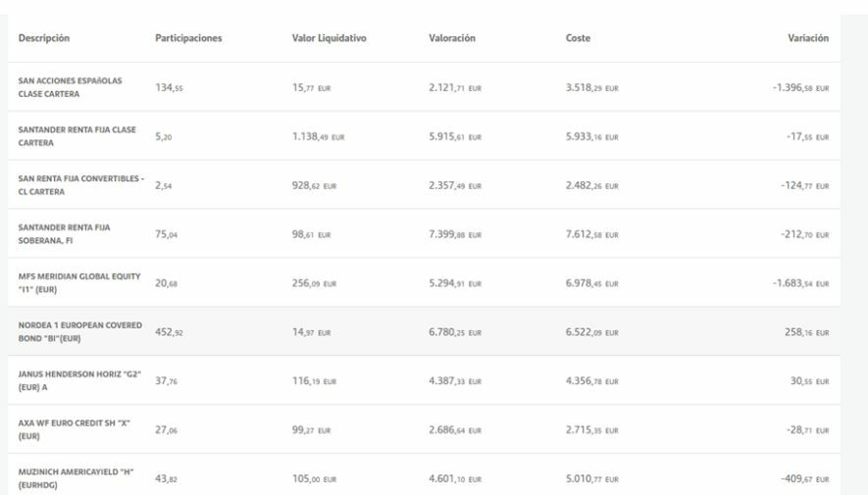Click the 452,92 participaciones cell
Image resolution: width=868 pixels, height=495 pixels.
click(x=169, y=331)
